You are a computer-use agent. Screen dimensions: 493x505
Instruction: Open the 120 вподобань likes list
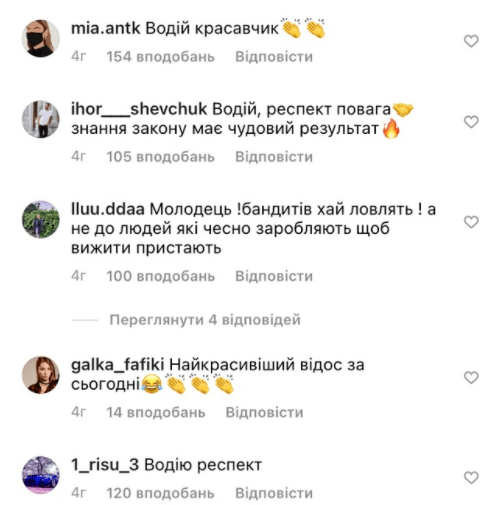click(x=160, y=493)
